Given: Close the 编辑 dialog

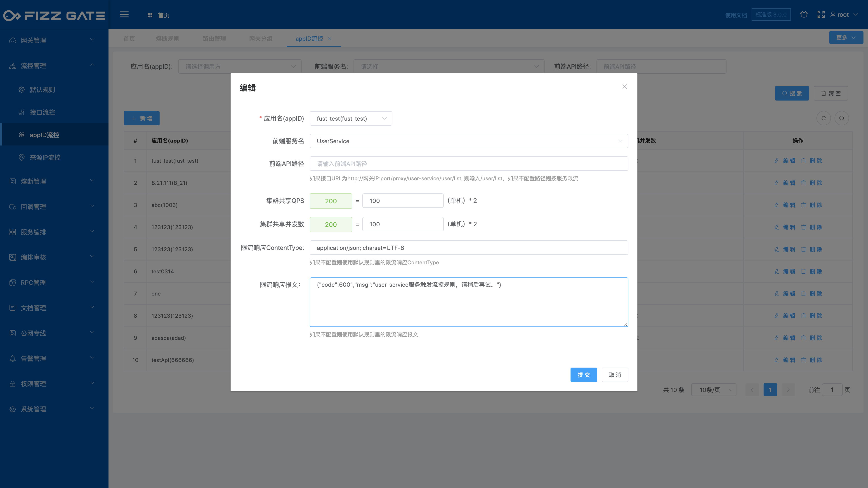Looking at the screenshot, I should pyautogui.click(x=624, y=87).
